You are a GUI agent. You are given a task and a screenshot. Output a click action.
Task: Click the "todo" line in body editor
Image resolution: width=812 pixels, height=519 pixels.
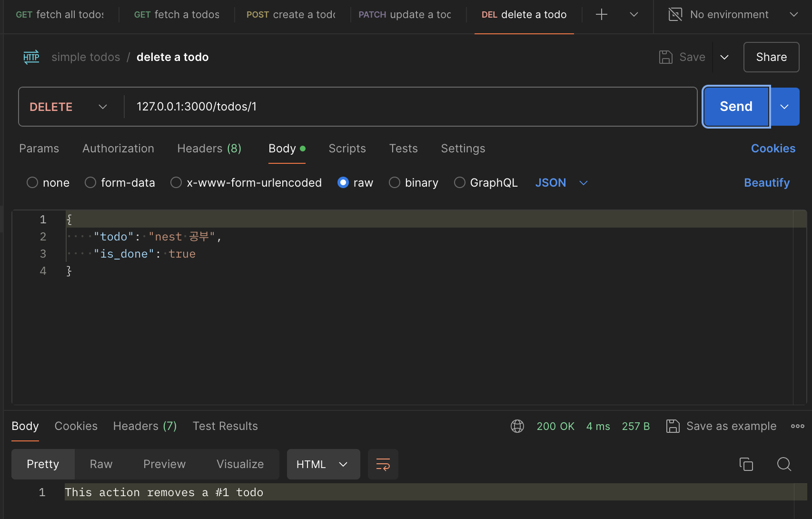point(158,237)
